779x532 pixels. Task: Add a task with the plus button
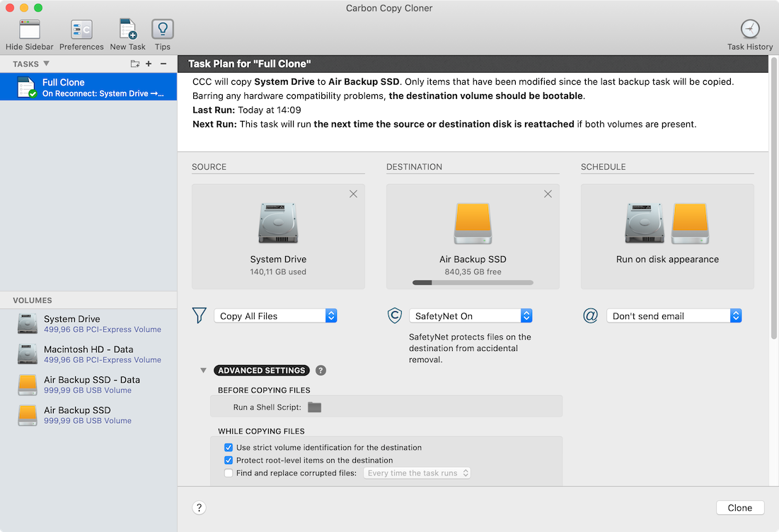(x=149, y=64)
